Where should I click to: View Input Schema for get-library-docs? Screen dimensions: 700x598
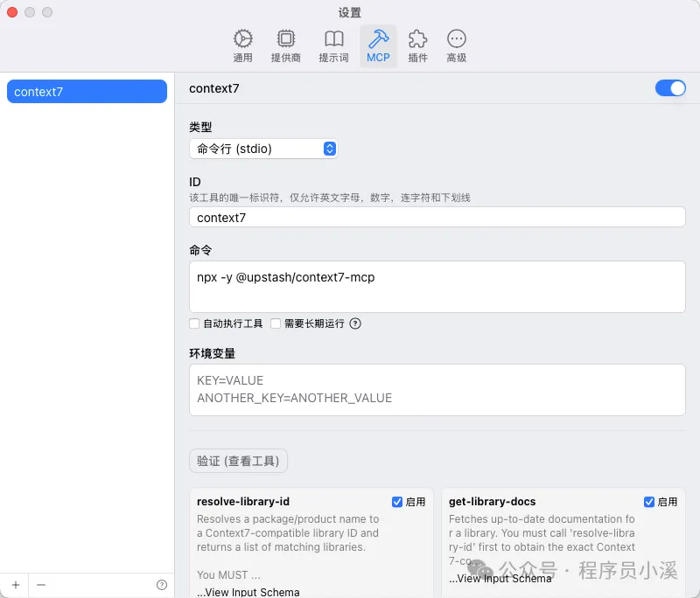pos(500,579)
